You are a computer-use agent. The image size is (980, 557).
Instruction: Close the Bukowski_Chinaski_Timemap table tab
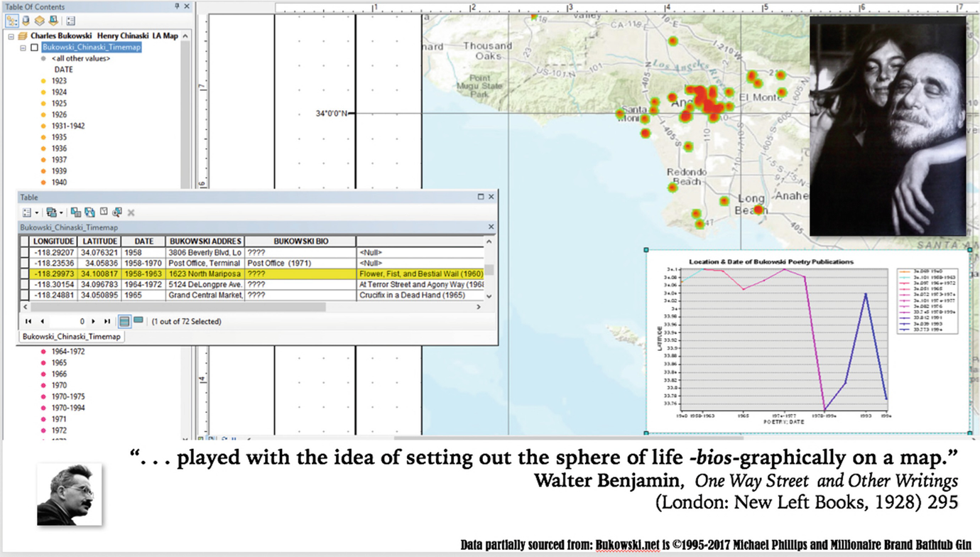(491, 227)
